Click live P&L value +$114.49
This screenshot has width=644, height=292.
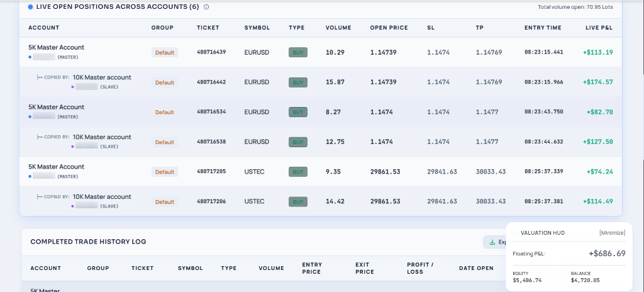(x=598, y=201)
